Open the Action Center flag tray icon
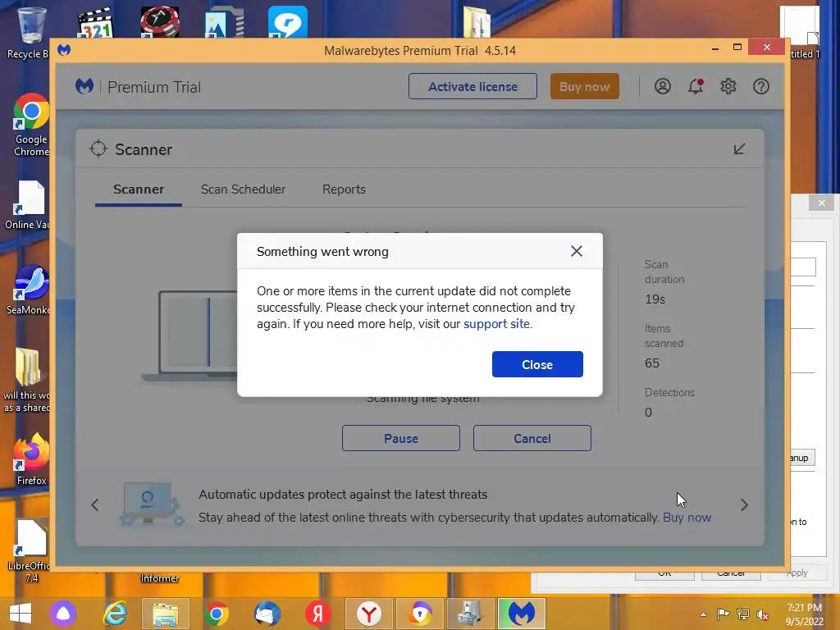840x630 pixels. click(x=724, y=614)
